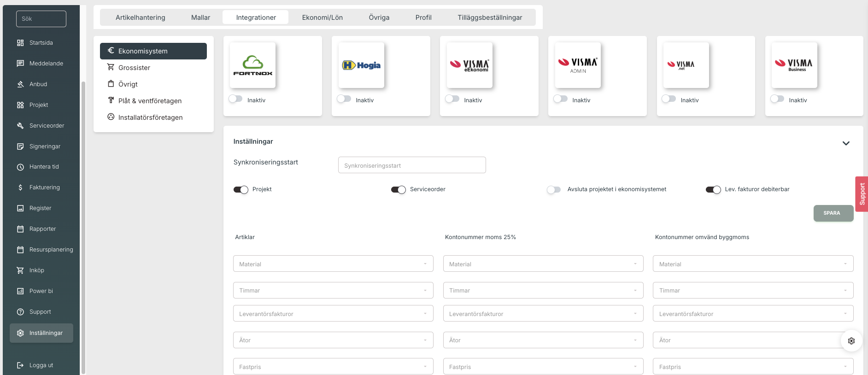Enable the Visma Business toggle
868x375 pixels.
777,99
